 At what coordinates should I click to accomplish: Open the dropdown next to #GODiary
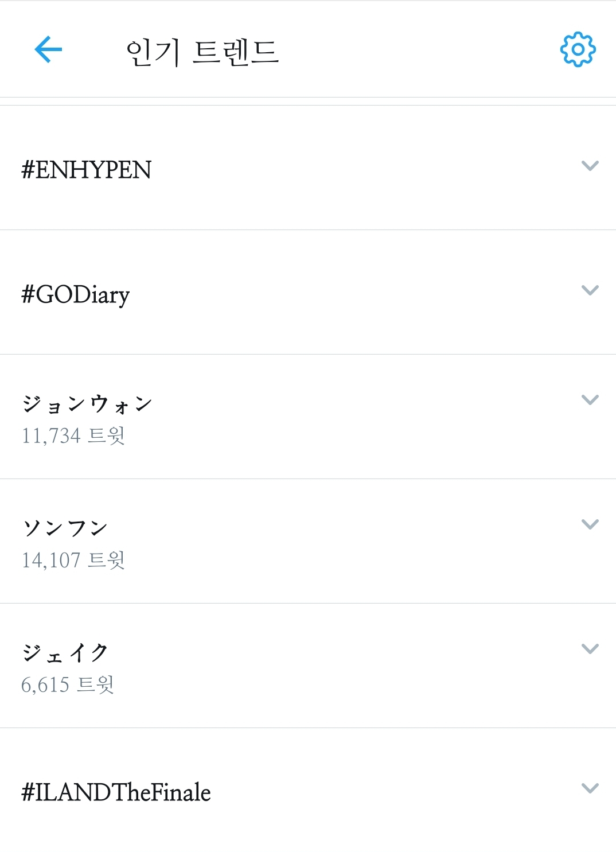pyautogui.click(x=589, y=290)
